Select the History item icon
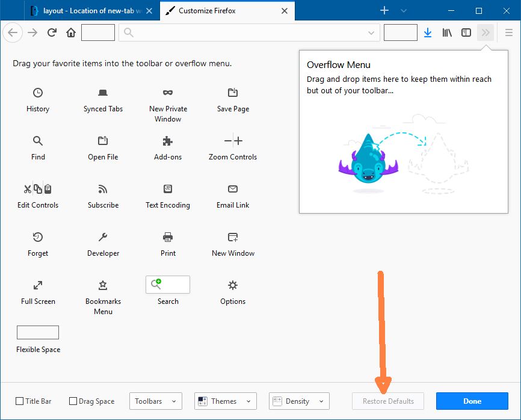Viewport: 521px width, 420px height. click(x=37, y=93)
